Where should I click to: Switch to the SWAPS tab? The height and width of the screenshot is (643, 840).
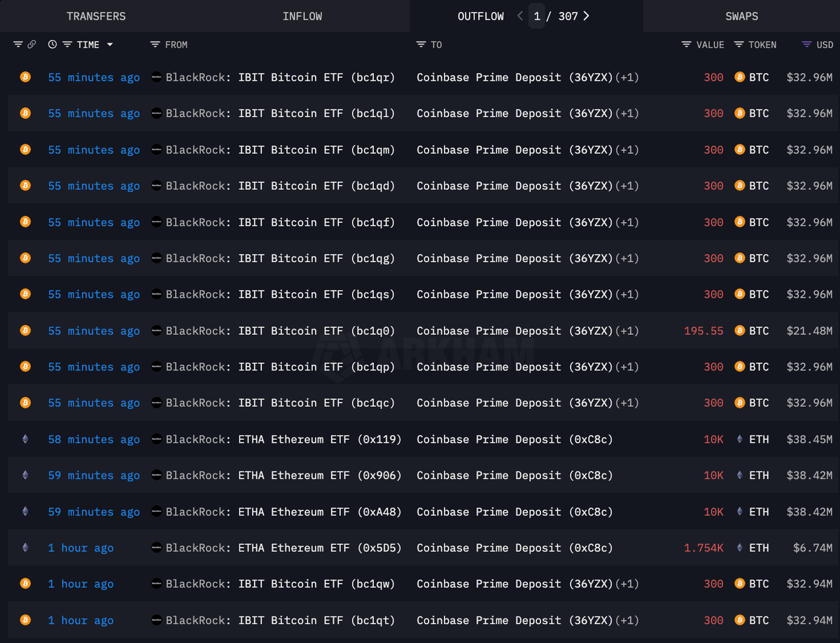click(x=741, y=16)
